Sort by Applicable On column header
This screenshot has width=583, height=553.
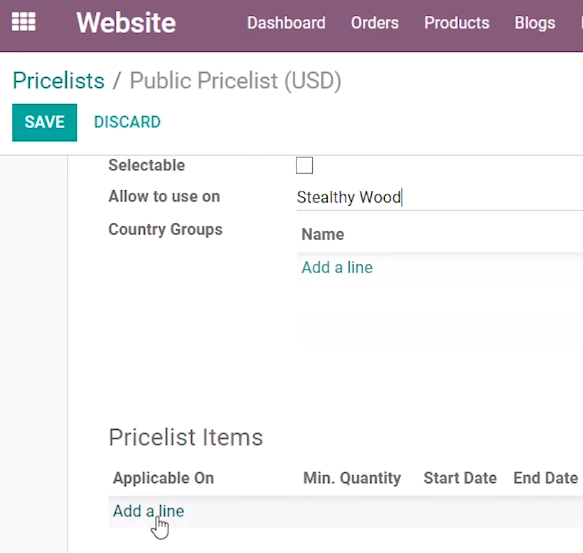pyautogui.click(x=164, y=478)
